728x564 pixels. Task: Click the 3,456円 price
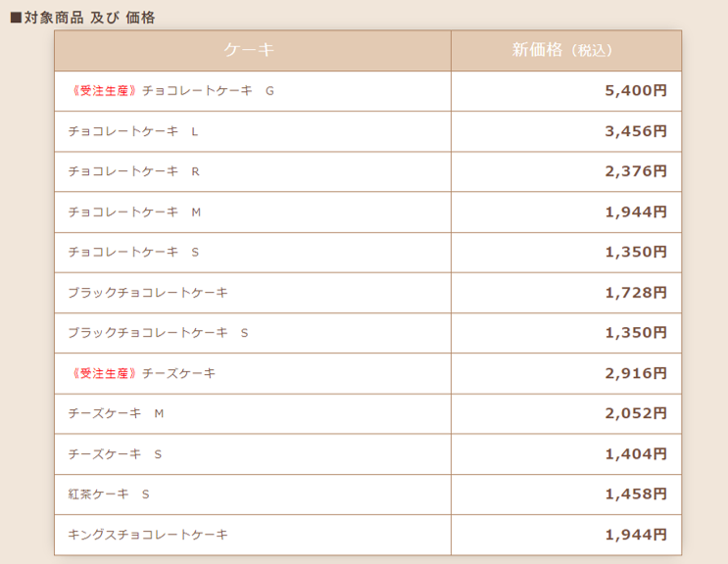635,131
